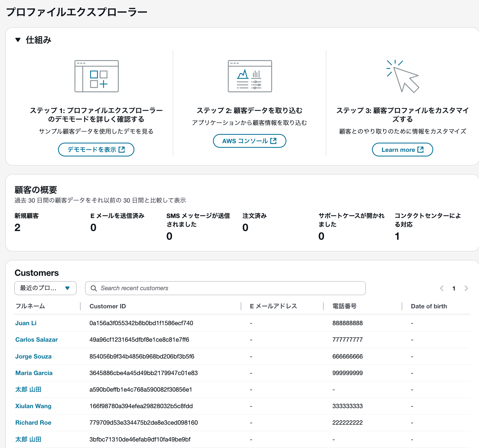Image resolution: width=479 pixels, height=448 pixels.
Task: Select phone number 333333333
Action: [x=348, y=406]
